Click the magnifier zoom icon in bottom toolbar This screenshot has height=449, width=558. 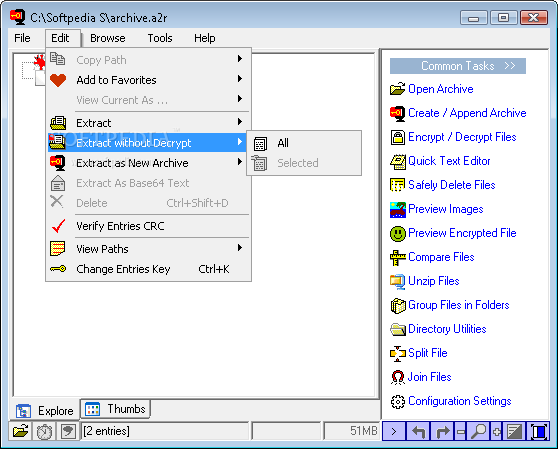478,432
